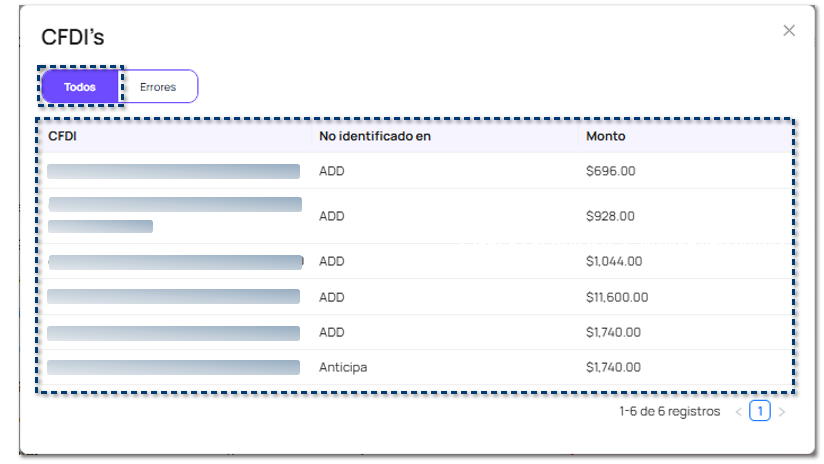The width and height of the screenshot is (824, 464).
Task: Click the CFDI column header
Action: [x=63, y=136]
